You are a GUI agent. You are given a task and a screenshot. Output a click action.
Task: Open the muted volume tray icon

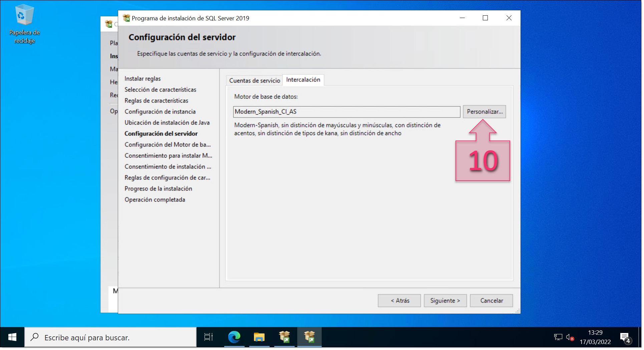[x=570, y=337]
